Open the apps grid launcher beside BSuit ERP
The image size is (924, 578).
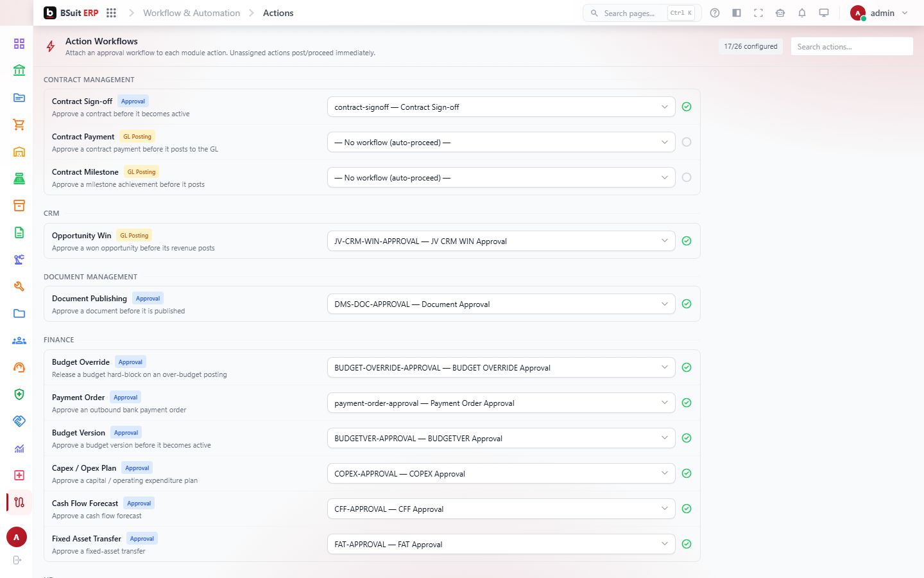111,13
